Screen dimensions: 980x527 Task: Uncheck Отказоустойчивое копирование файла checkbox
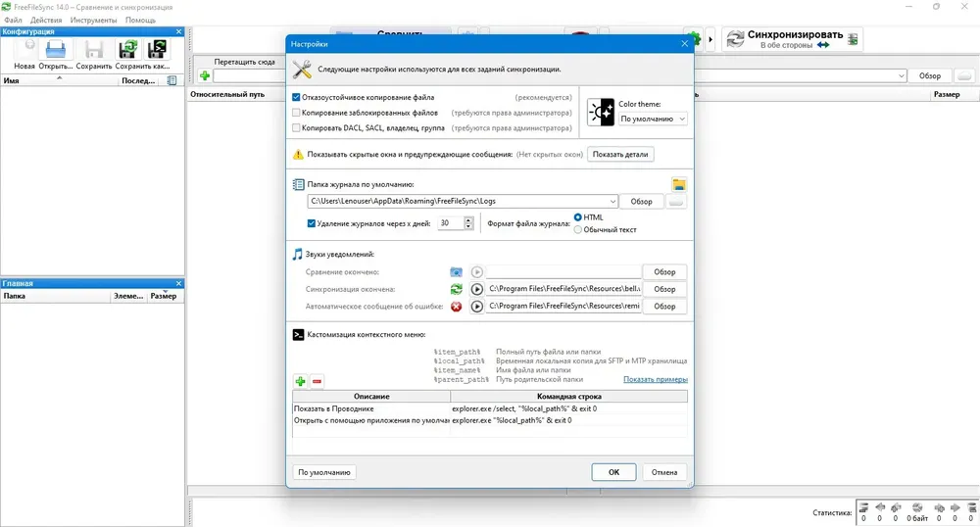click(296, 97)
